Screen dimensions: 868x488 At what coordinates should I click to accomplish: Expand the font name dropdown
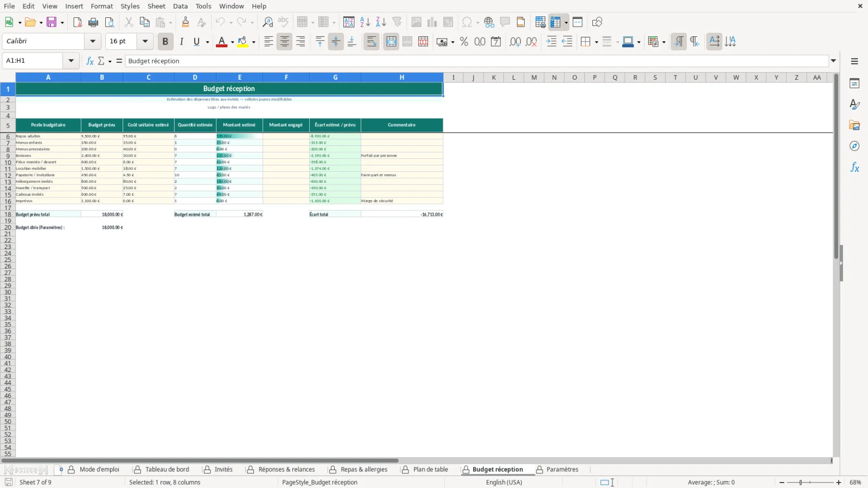(x=93, y=41)
